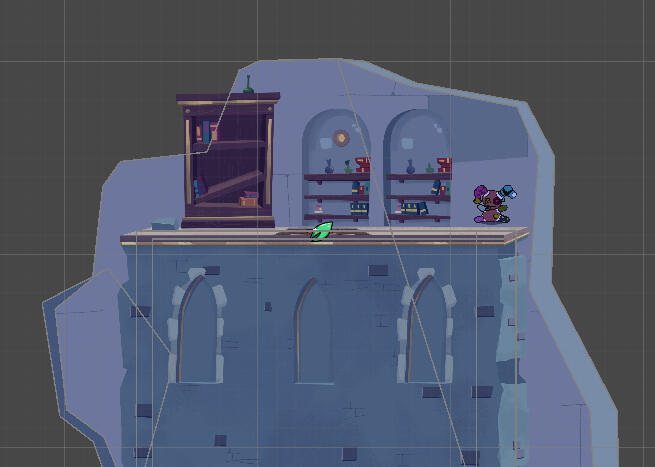Select the purple teddy bear character sprite
This screenshot has width=655, height=467.
490,204
